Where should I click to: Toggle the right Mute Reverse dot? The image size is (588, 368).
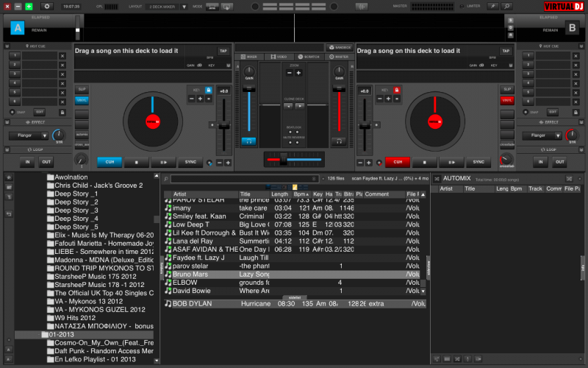point(298,142)
